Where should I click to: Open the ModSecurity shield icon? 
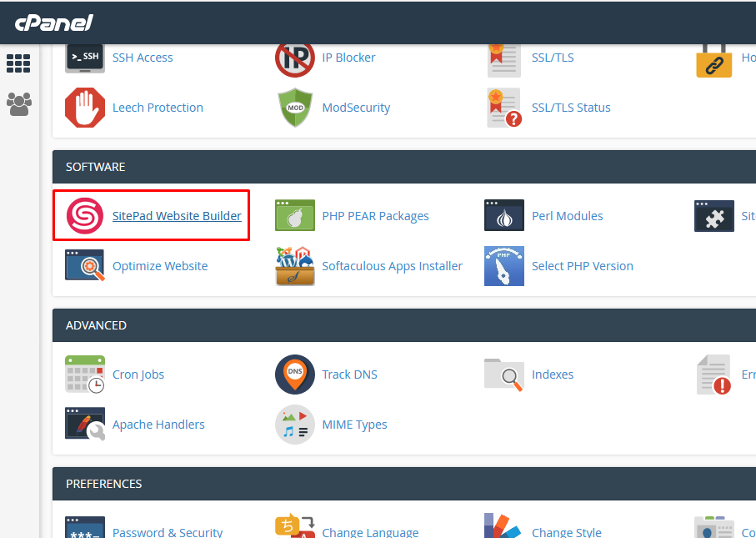pos(295,108)
